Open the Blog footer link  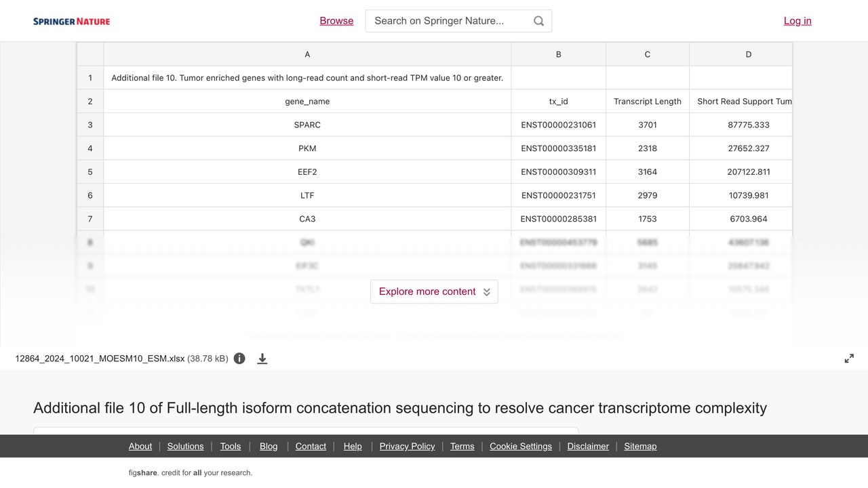coord(269,446)
